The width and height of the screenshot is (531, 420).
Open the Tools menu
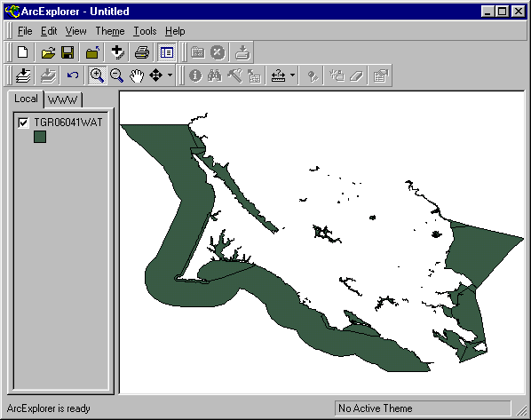145,31
